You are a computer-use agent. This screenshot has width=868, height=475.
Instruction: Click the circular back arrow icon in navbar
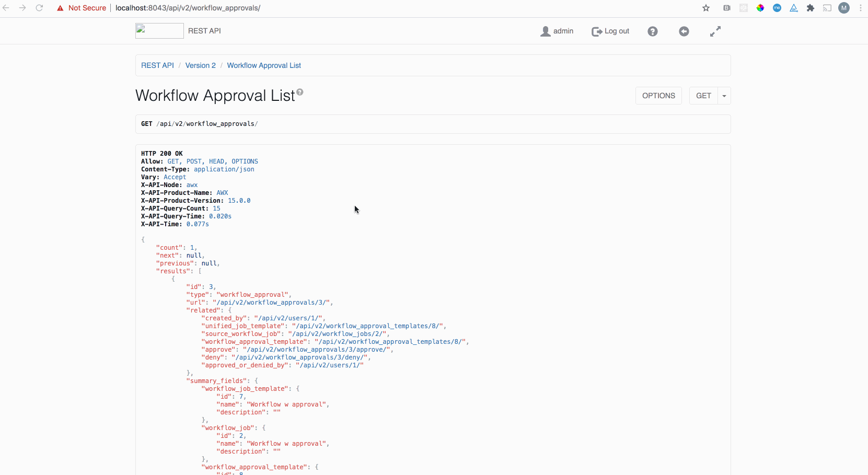(x=684, y=31)
